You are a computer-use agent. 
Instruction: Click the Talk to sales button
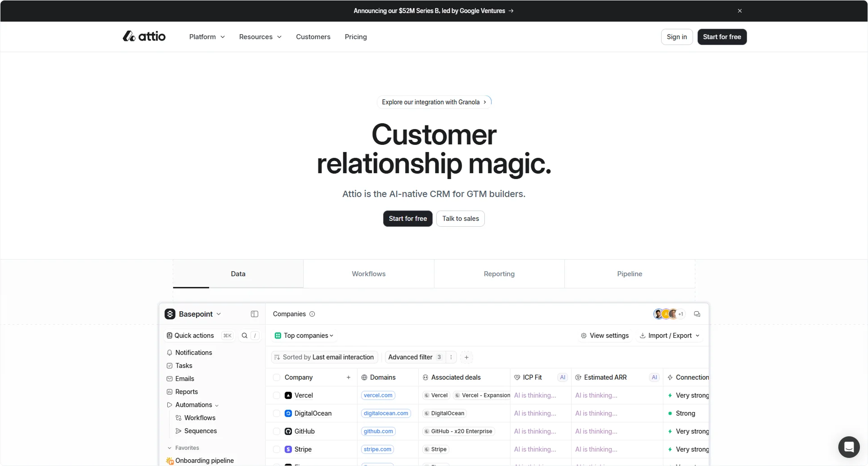coord(460,219)
